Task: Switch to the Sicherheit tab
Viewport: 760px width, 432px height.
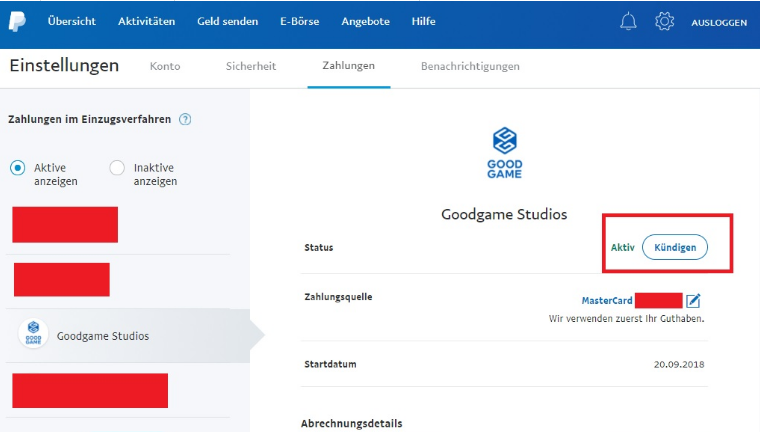Action: pyautogui.click(x=251, y=66)
